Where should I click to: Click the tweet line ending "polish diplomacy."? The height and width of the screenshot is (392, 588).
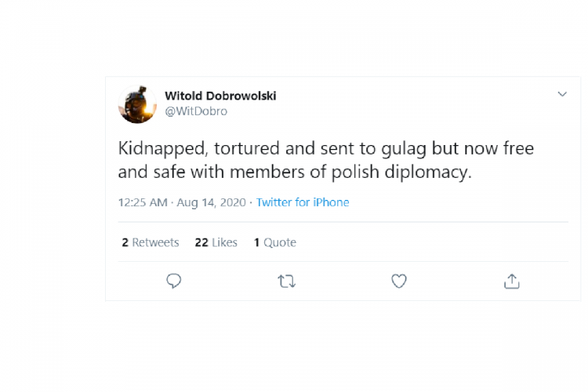(296, 171)
